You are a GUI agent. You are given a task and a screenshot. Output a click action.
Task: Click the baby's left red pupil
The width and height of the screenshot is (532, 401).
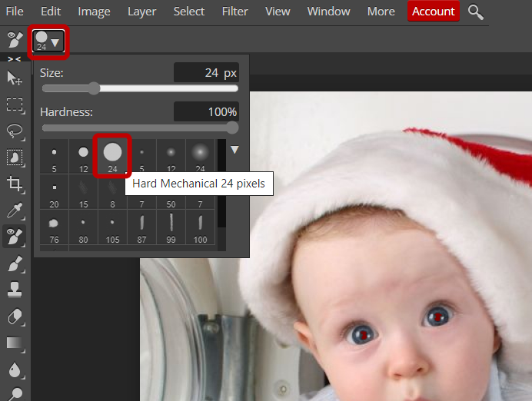[x=364, y=335]
